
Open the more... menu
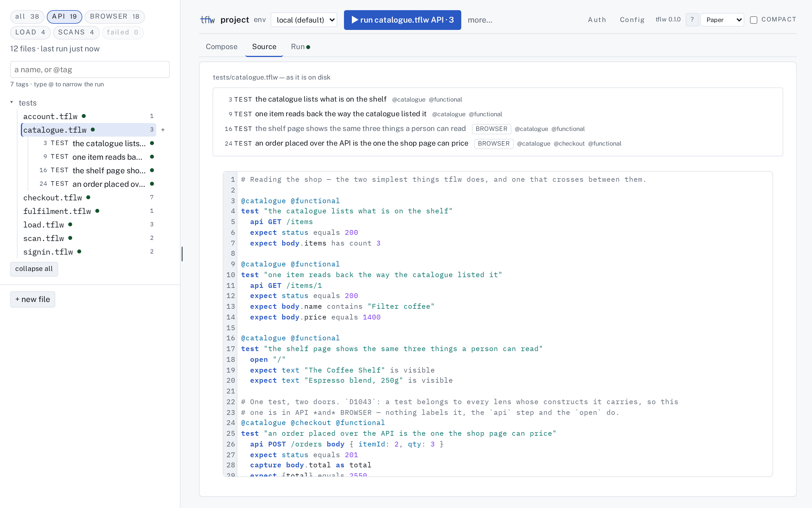click(x=480, y=20)
